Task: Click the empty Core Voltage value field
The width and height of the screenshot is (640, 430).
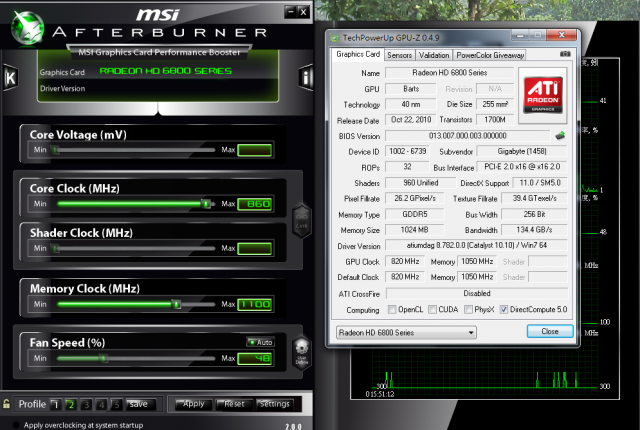Action: (255, 150)
